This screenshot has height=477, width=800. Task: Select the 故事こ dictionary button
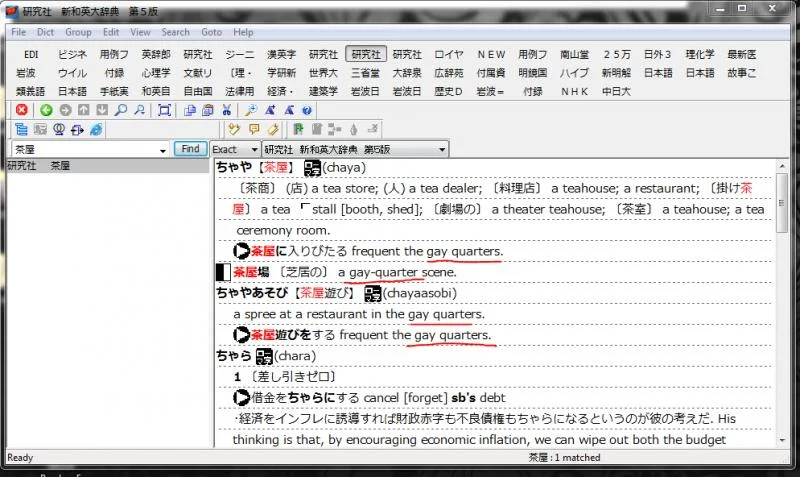click(742, 73)
